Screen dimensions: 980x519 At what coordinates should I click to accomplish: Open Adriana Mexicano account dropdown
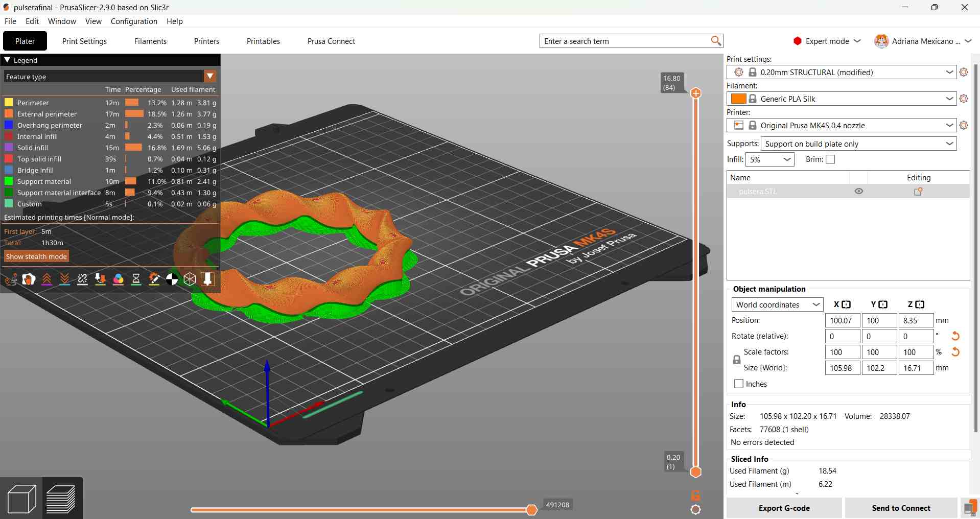coord(923,41)
